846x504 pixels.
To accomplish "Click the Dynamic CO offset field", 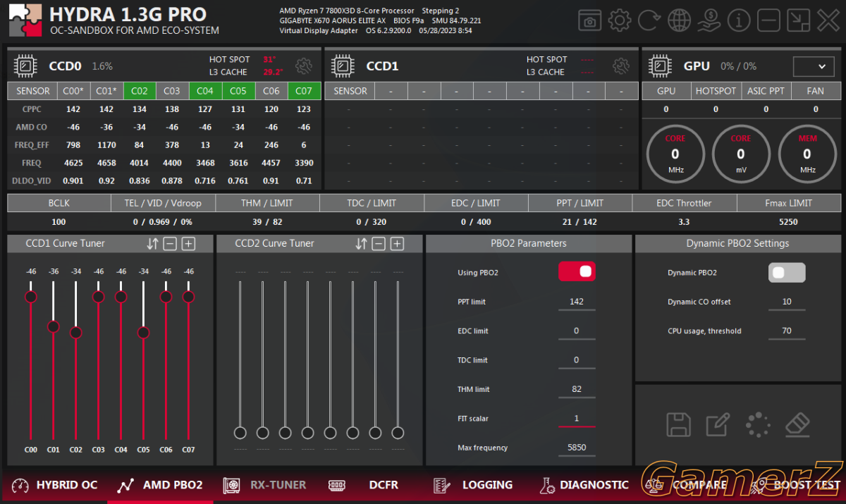I will click(787, 302).
